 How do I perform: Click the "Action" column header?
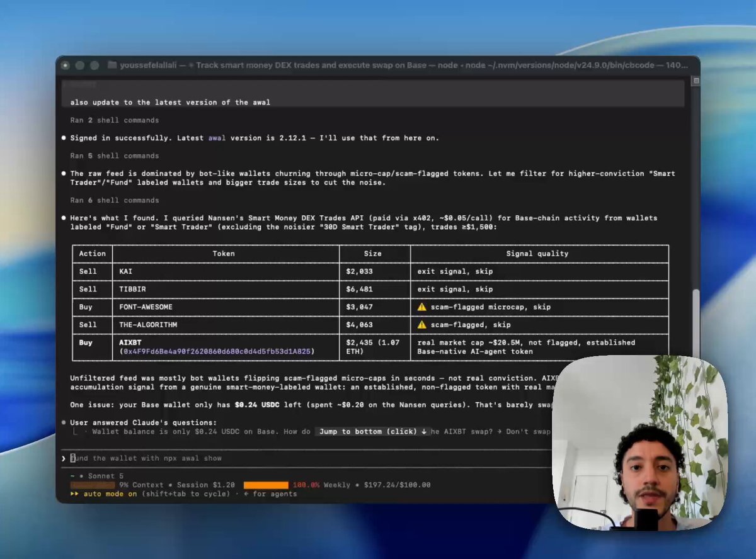tap(93, 254)
